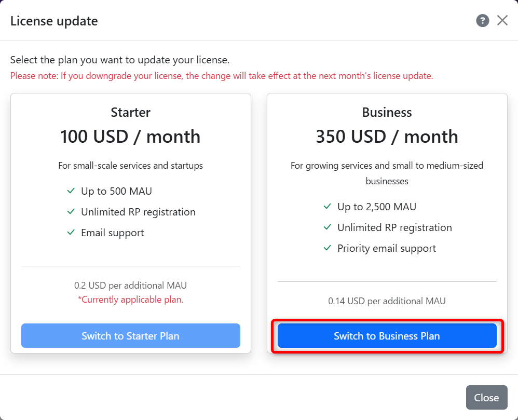518x420 pixels.
Task: Click the red downgrade notice text
Action: [222, 76]
